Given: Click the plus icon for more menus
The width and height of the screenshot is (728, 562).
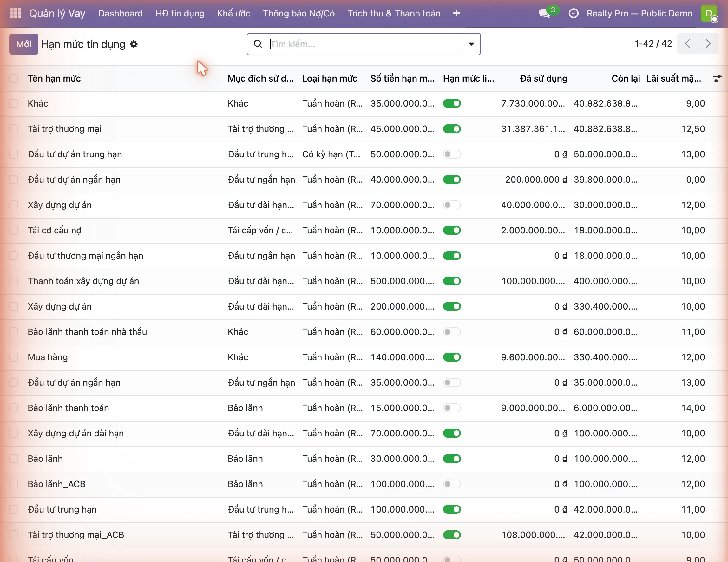Looking at the screenshot, I should [x=457, y=13].
